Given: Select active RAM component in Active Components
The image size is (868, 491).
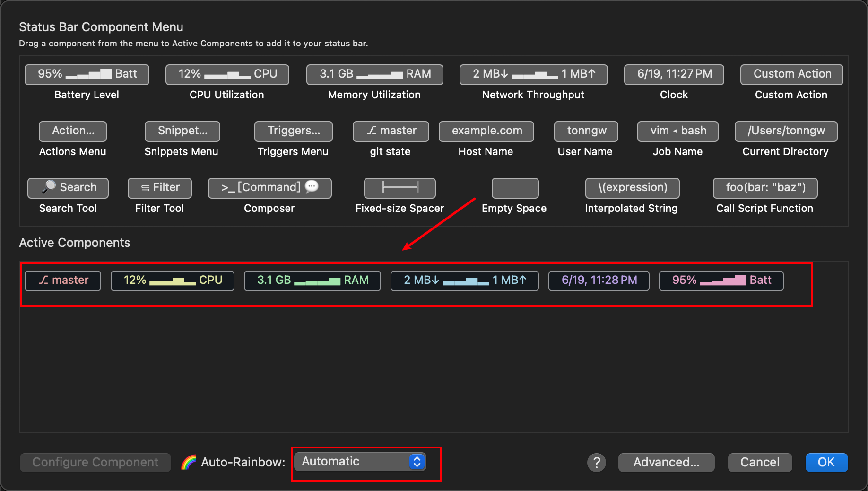Looking at the screenshot, I should (x=312, y=281).
